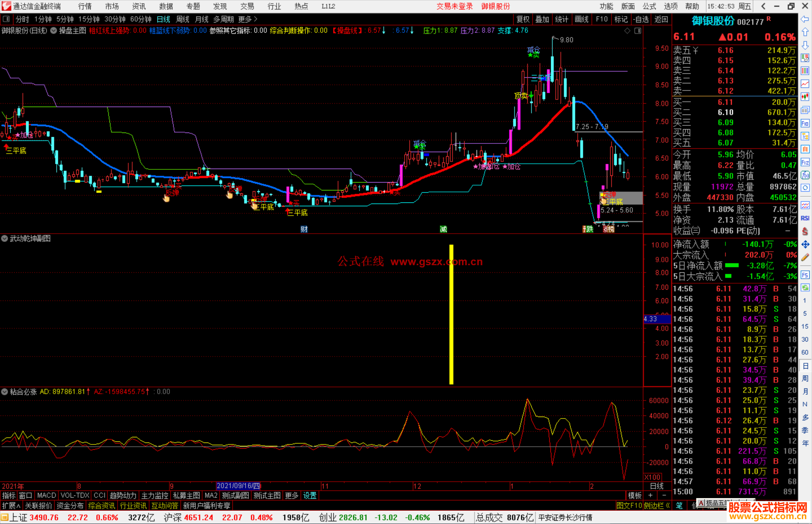The width and height of the screenshot is (812, 524).
Task: Open the candlestick chart icon in sidebar
Action: point(805,97)
